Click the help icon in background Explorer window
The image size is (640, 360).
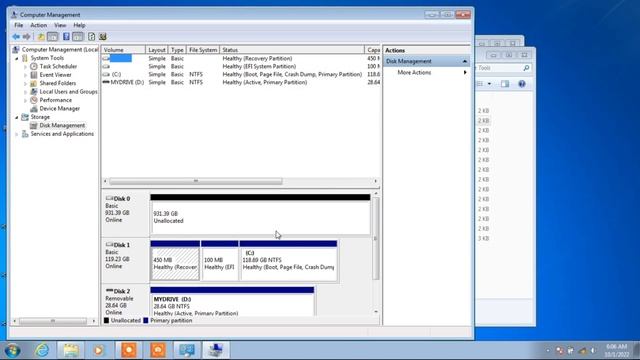[522, 84]
